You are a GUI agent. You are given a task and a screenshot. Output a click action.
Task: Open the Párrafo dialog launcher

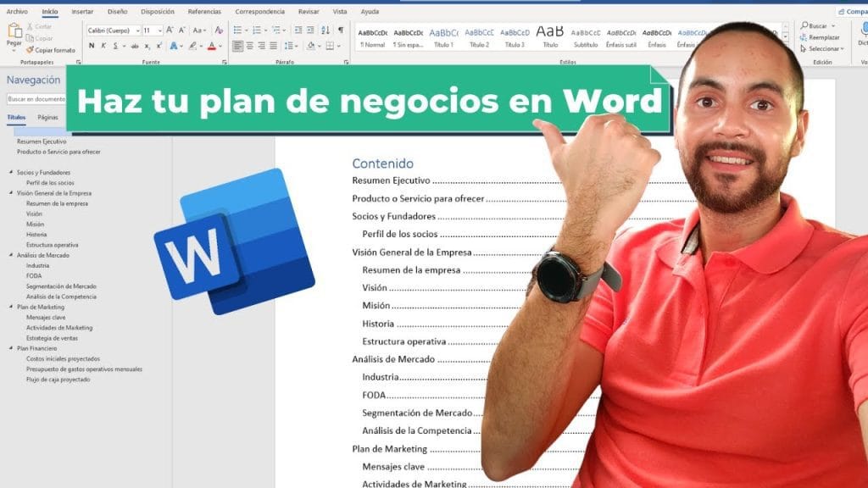click(346, 63)
